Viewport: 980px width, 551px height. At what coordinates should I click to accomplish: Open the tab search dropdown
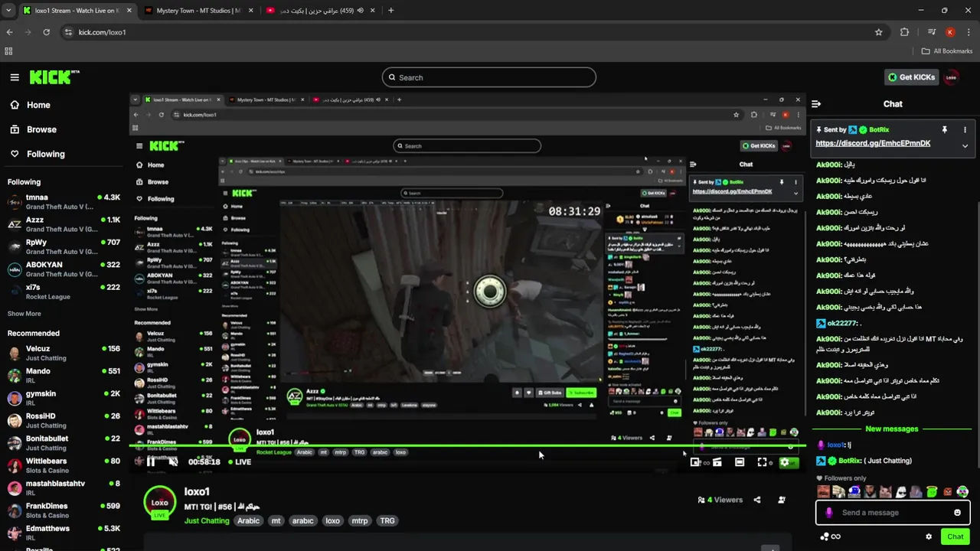click(8, 11)
